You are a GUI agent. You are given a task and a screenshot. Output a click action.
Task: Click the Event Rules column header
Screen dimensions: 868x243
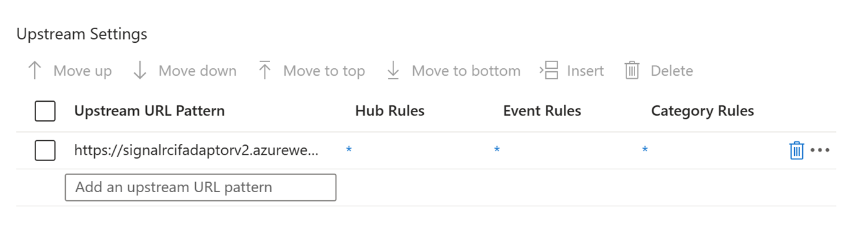[542, 111]
